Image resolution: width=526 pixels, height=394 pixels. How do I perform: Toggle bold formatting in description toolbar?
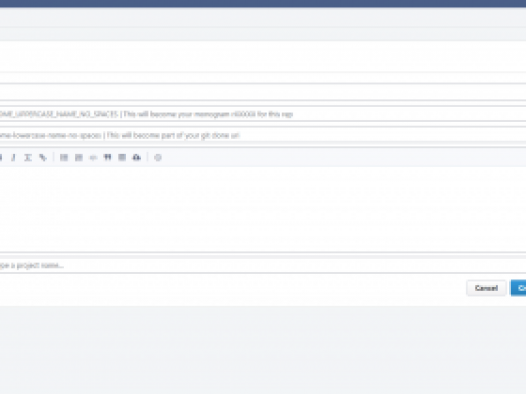[x=1, y=157]
